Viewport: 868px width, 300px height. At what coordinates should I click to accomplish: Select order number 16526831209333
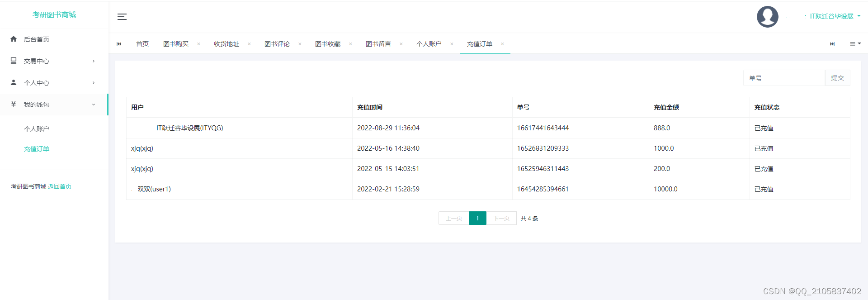tap(543, 148)
